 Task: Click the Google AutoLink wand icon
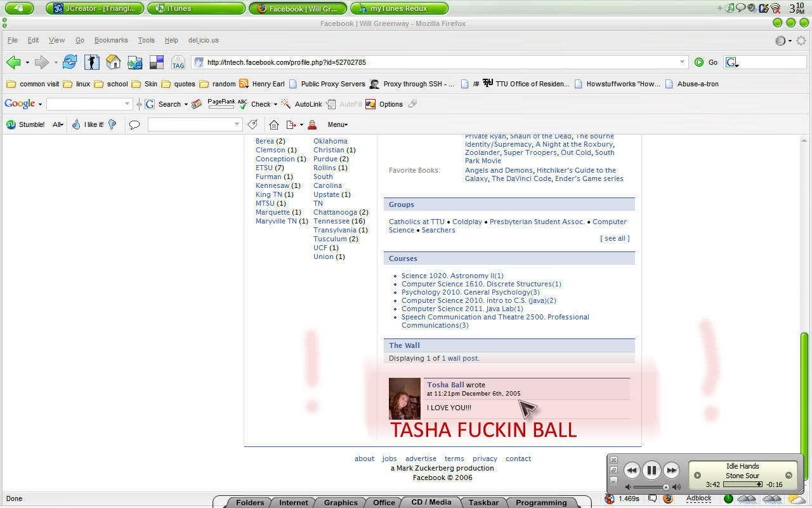click(x=285, y=104)
